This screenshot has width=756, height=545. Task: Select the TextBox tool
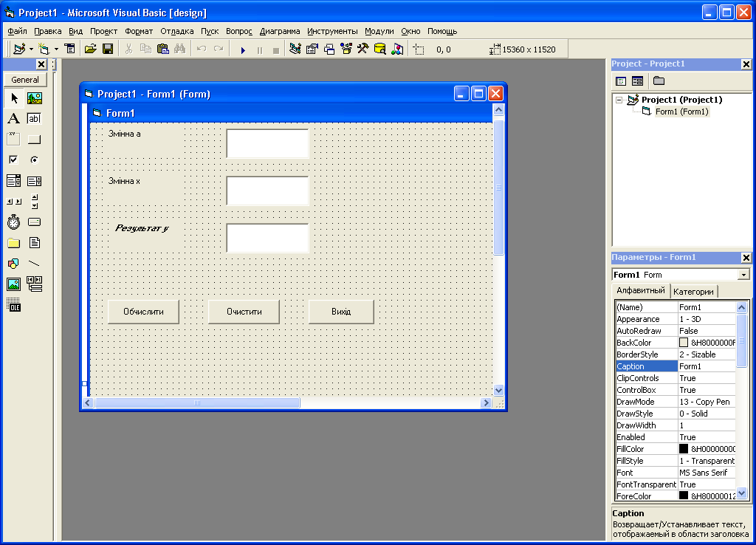click(34, 119)
